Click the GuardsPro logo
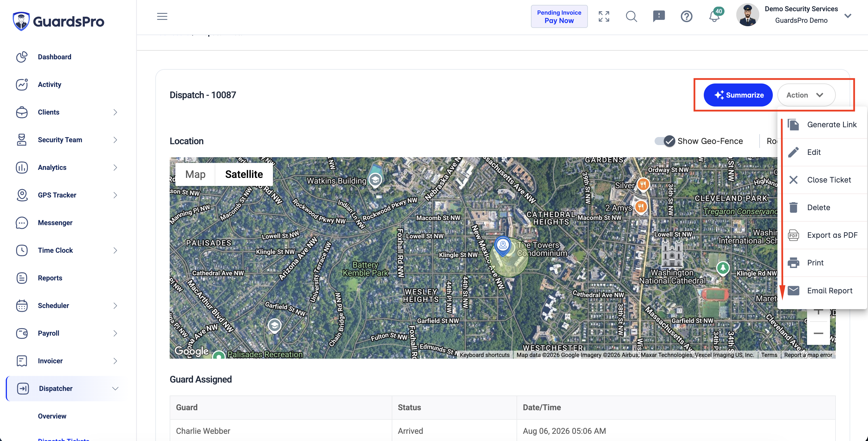Screen dimensions: 868x441 click(x=58, y=21)
